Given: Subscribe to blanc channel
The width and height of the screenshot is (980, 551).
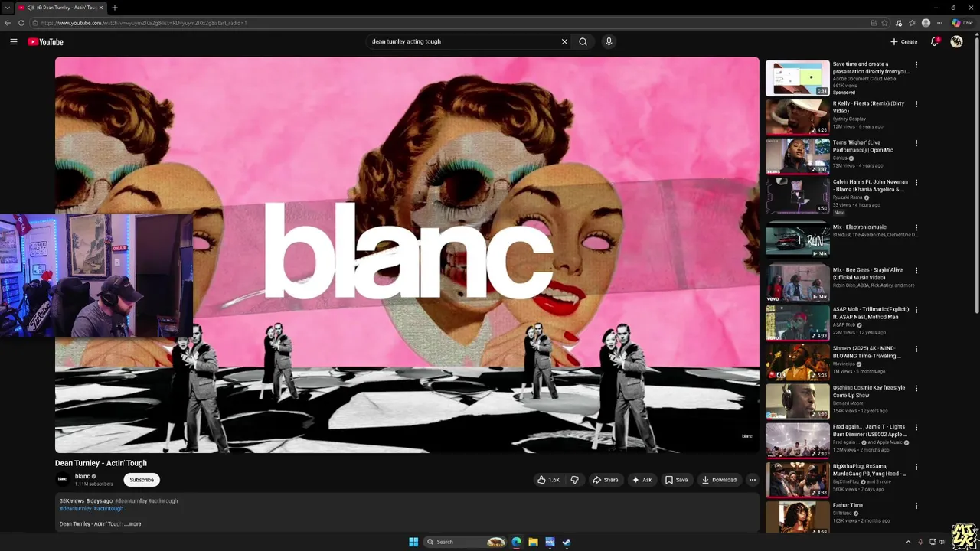Looking at the screenshot, I should click(x=141, y=480).
